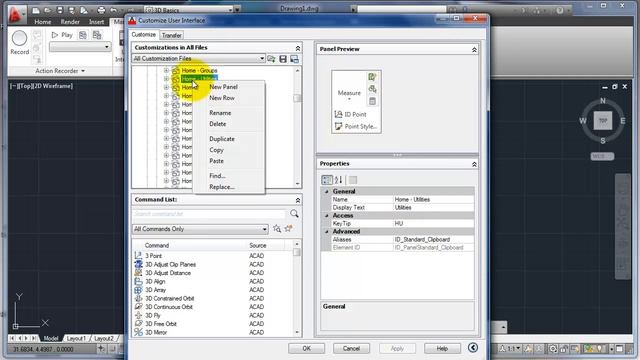Click the search magnifier icon
Viewport: 640px width, 360px height.
[x=294, y=213]
